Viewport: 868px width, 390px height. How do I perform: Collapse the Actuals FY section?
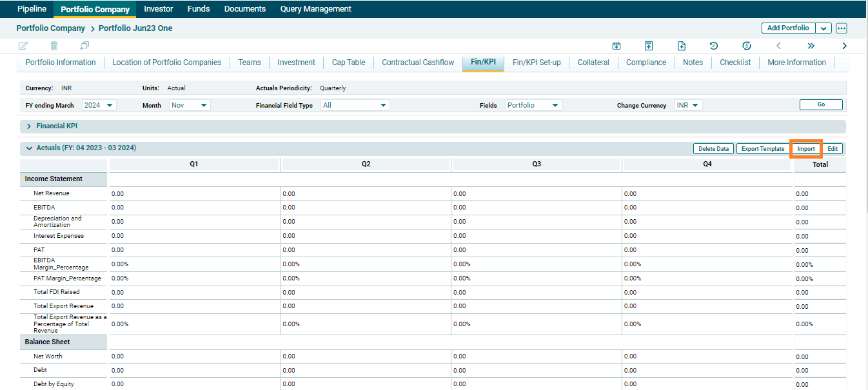tap(29, 148)
